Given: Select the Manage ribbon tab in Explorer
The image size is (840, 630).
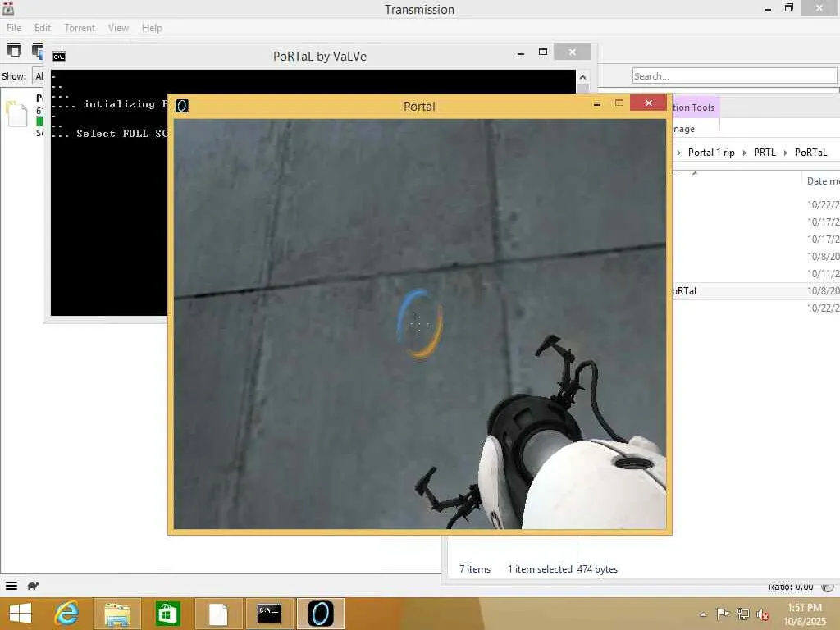Looking at the screenshot, I should [683, 129].
